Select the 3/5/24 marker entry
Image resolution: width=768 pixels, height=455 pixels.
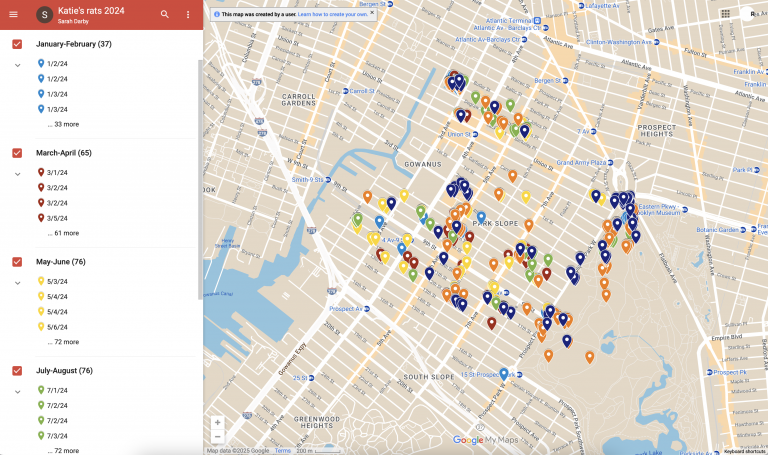tap(57, 218)
